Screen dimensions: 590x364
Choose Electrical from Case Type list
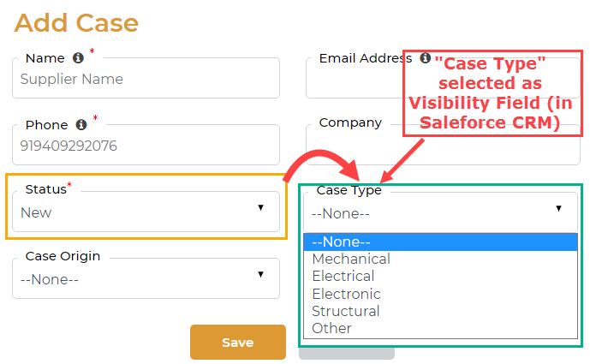(343, 276)
